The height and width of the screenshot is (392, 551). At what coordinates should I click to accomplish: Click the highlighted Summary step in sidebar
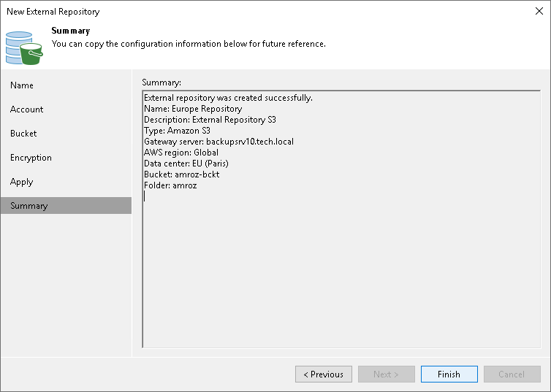click(x=29, y=206)
